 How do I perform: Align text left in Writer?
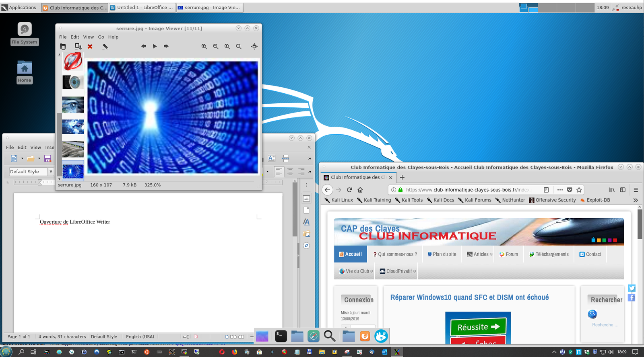[279, 172]
